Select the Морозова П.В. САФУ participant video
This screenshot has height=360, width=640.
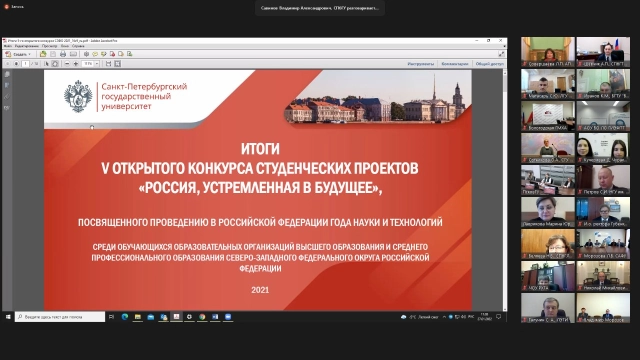(603, 244)
